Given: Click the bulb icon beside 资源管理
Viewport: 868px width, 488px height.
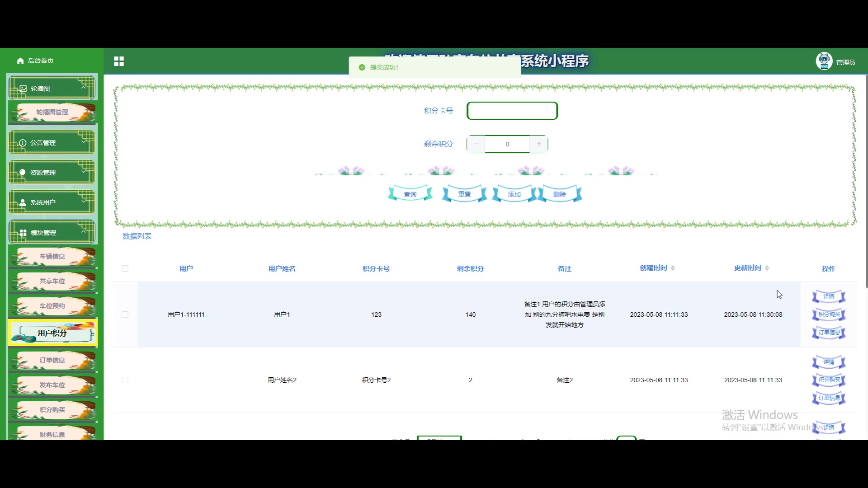Looking at the screenshot, I should [23, 173].
